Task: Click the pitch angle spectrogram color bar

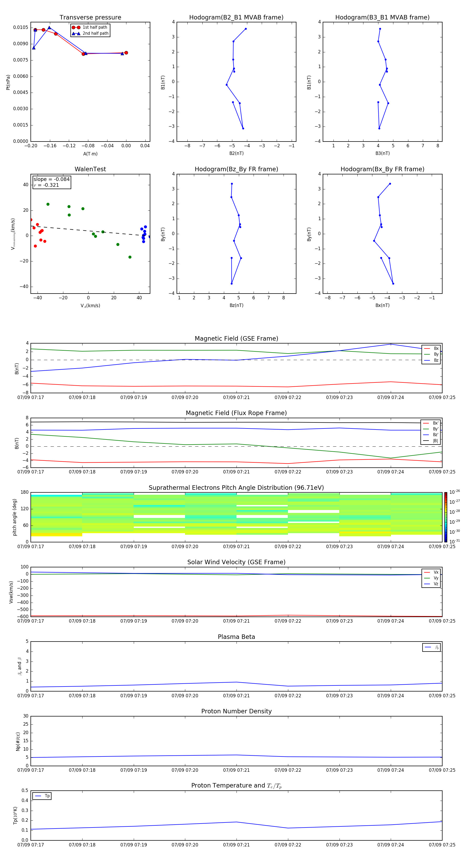Action: [446, 517]
